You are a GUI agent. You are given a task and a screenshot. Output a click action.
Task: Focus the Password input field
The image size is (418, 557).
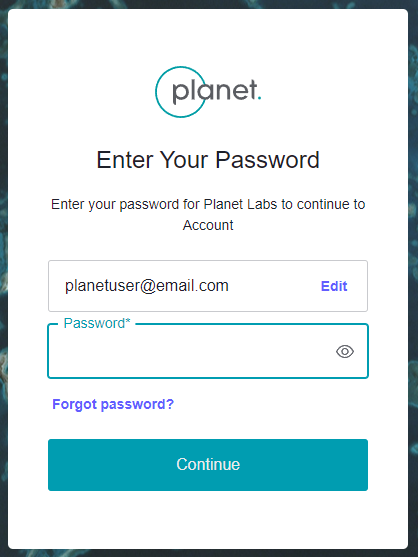pos(208,351)
